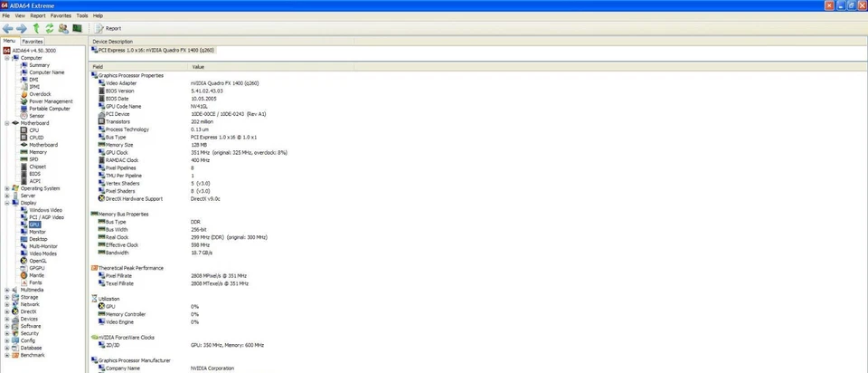Expand the Software tree node
Screen dimensions: 868x373
pyautogui.click(x=7, y=327)
